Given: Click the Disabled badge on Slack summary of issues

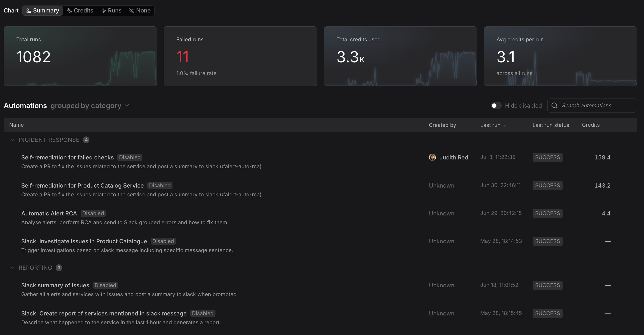Looking at the screenshot, I should pyautogui.click(x=105, y=285).
